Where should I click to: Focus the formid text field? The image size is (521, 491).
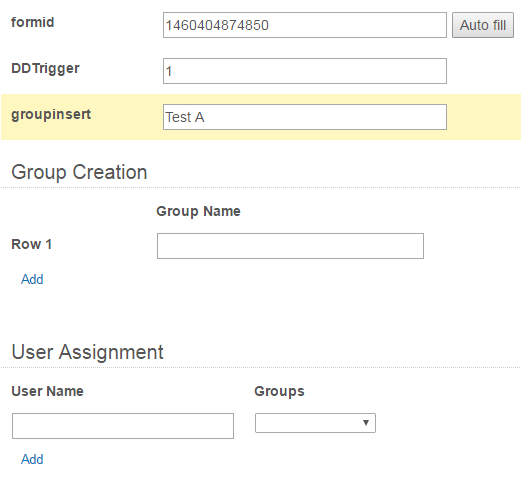[305, 25]
